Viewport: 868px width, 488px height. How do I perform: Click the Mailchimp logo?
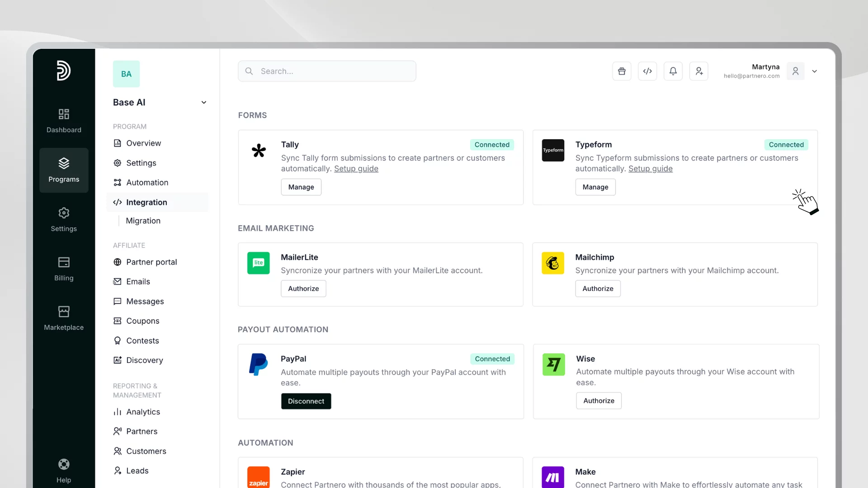coord(553,263)
